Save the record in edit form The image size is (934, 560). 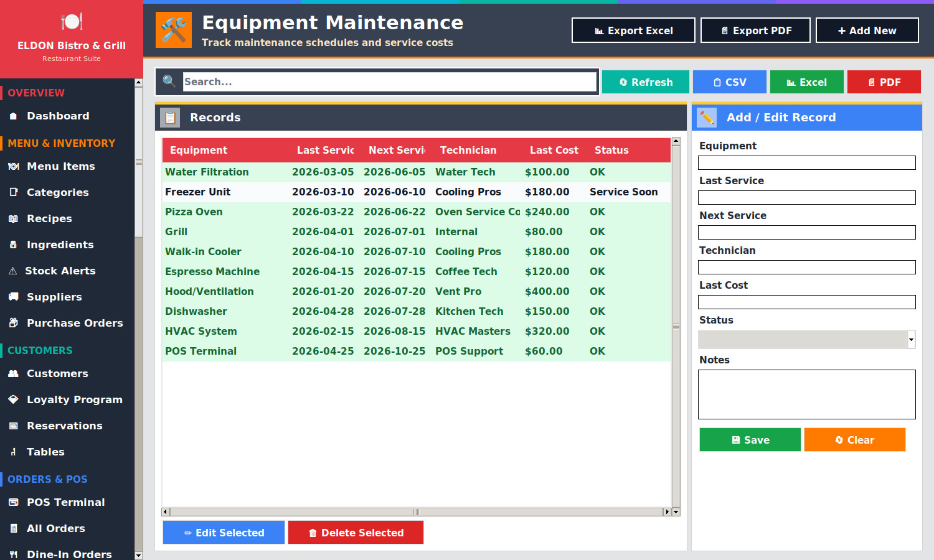click(x=750, y=440)
